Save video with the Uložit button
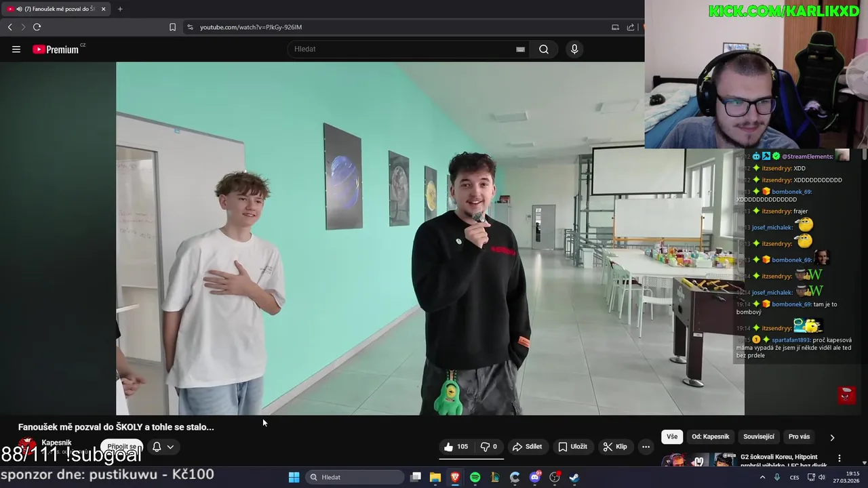Viewport: 868px width, 488px height. [572, 447]
